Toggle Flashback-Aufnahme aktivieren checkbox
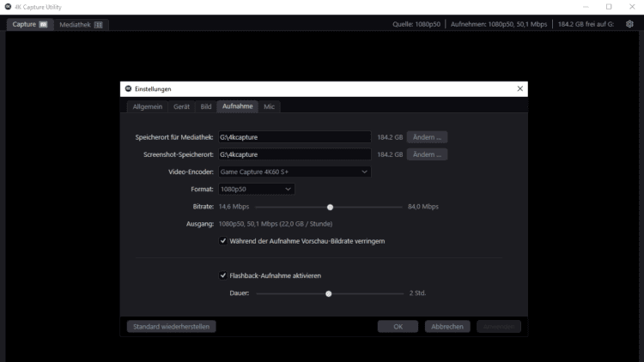Viewport: 644px width, 362px height. (223, 275)
